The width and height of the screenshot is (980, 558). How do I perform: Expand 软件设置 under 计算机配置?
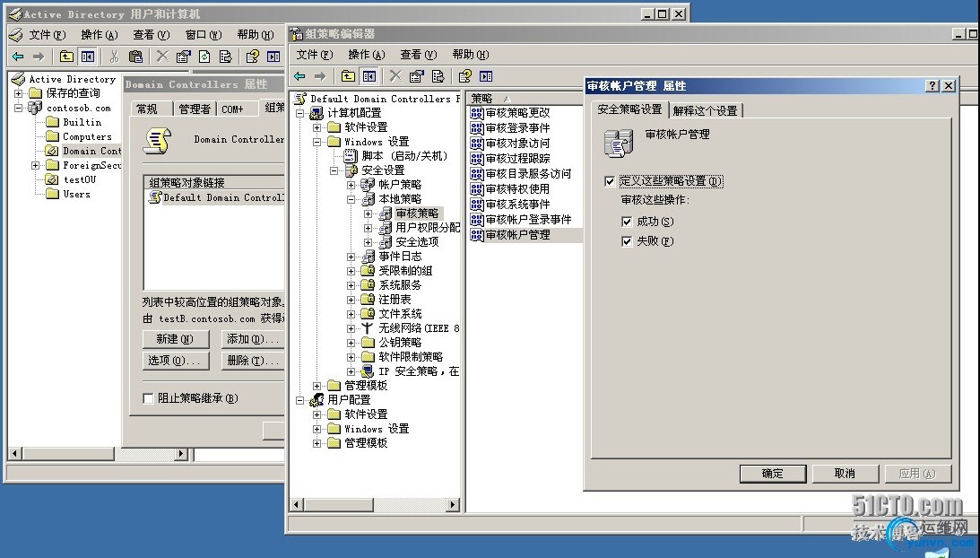(x=317, y=127)
